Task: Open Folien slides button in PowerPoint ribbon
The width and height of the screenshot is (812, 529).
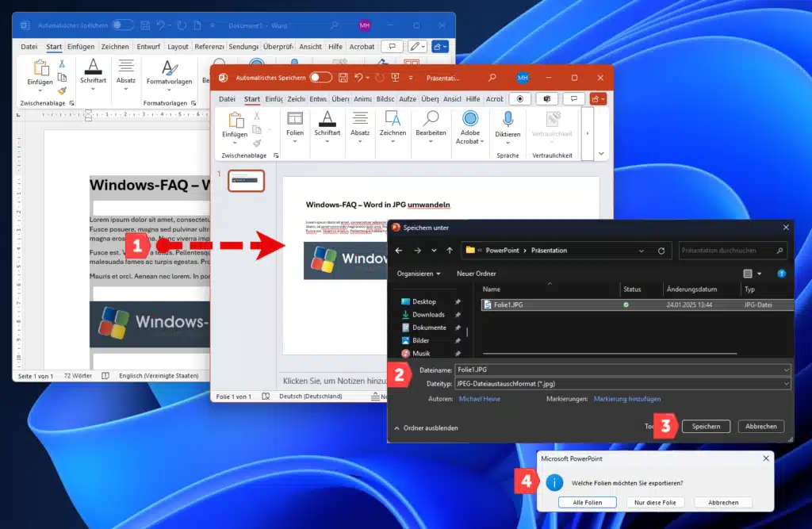Action: pyautogui.click(x=295, y=126)
